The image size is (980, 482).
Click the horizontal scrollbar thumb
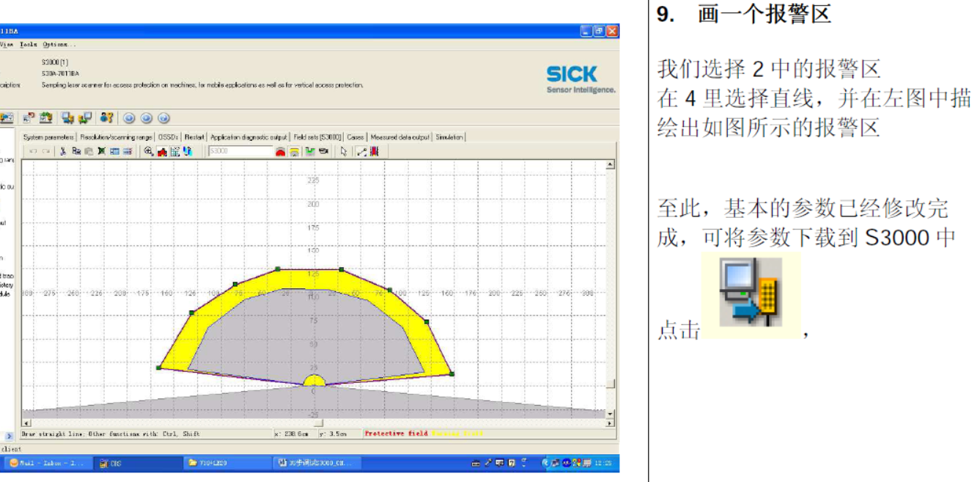[319, 423]
